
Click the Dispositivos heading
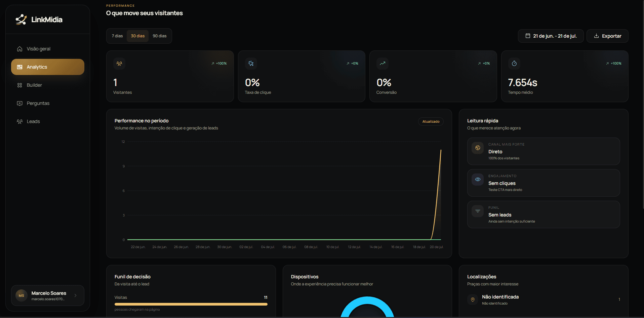click(x=305, y=277)
